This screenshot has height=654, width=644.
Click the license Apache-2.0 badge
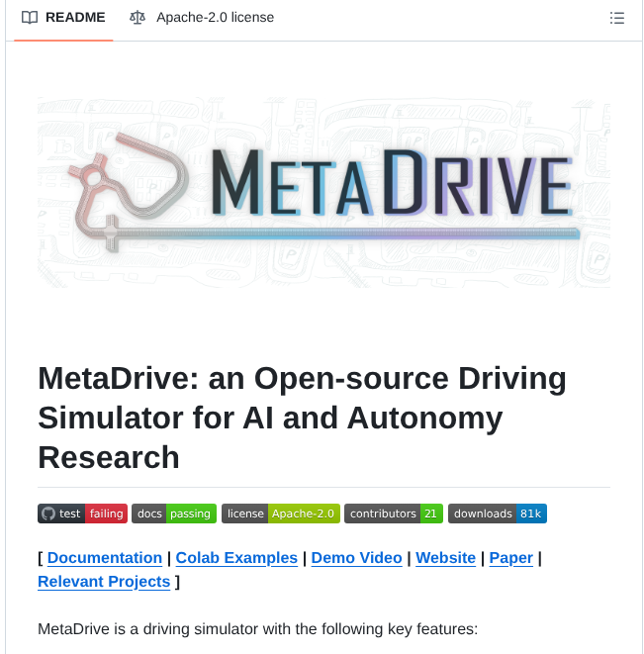click(x=281, y=514)
